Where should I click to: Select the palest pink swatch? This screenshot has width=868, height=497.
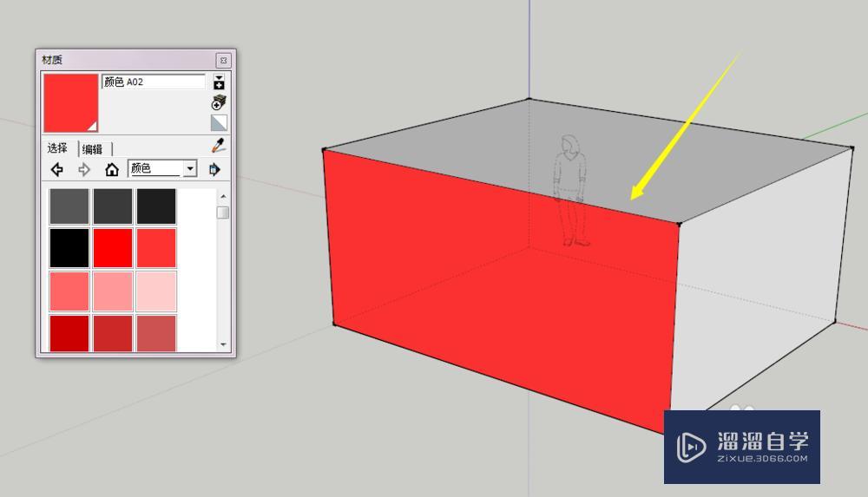[156, 291]
